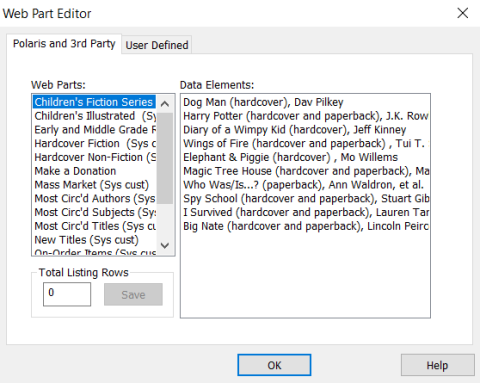Select the Polaris and 3rd Party tab

point(64,44)
